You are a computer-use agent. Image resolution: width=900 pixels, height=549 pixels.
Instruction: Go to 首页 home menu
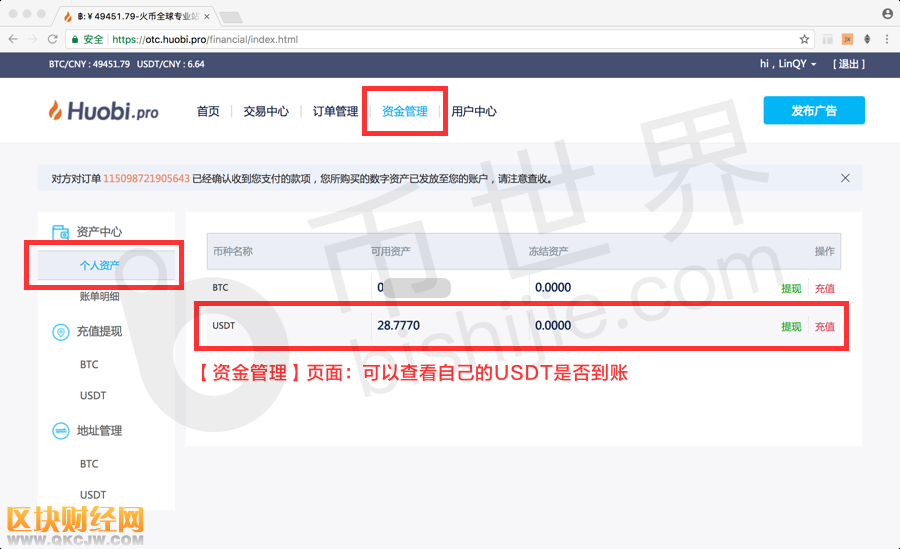tap(208, 111)
